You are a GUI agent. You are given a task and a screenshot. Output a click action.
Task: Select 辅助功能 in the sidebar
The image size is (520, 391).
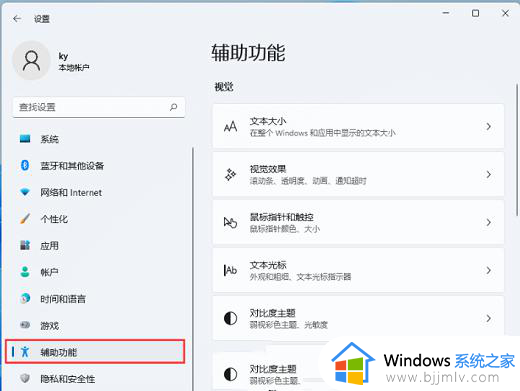point(95,352)
